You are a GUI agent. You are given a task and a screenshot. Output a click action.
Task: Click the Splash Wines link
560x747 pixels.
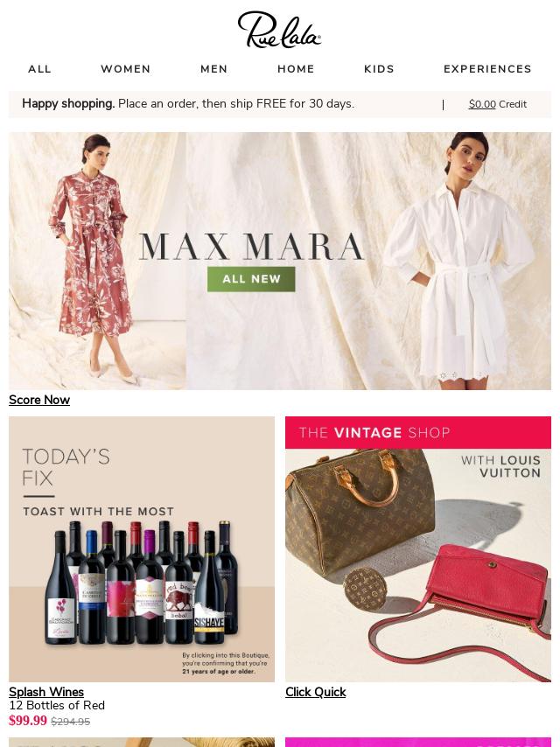click(x=46, y=692)
